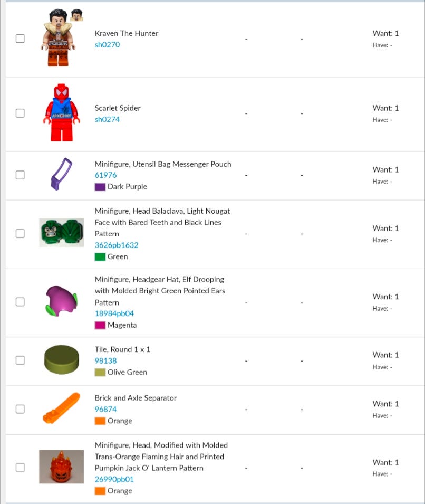425x504 pixels.
Task: Open part link 3626pb1632
Action: (x=117, y=245)
